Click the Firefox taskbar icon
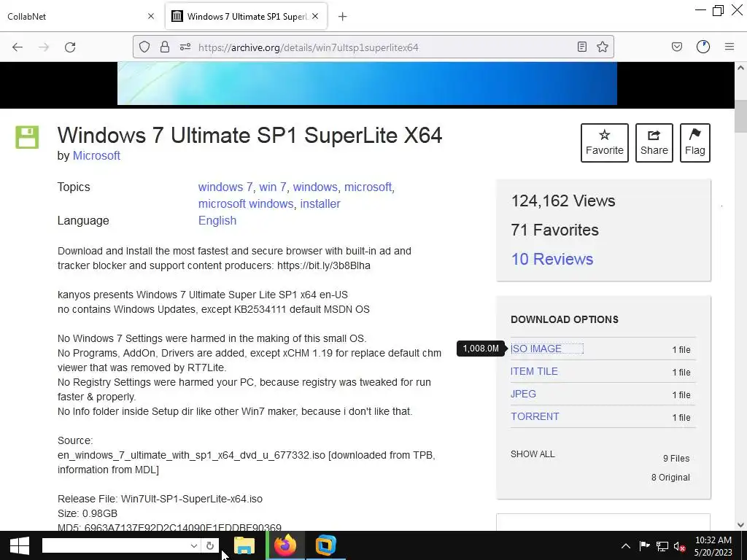 (285, 545)
